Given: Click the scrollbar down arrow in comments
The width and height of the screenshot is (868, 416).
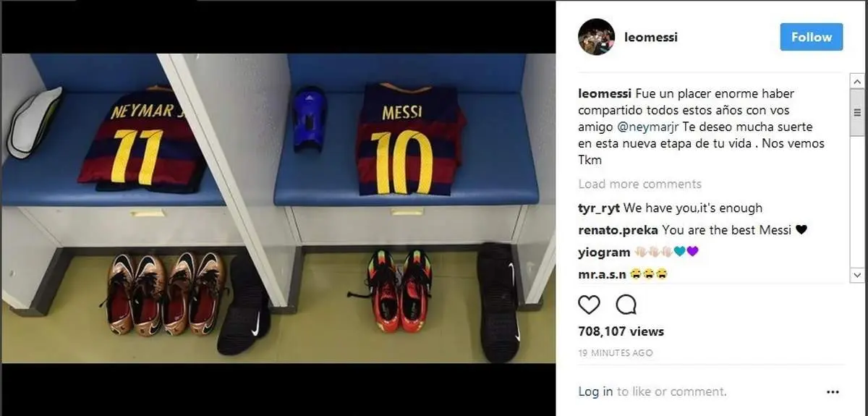Looking at the screenshot, I should (857, 275).
